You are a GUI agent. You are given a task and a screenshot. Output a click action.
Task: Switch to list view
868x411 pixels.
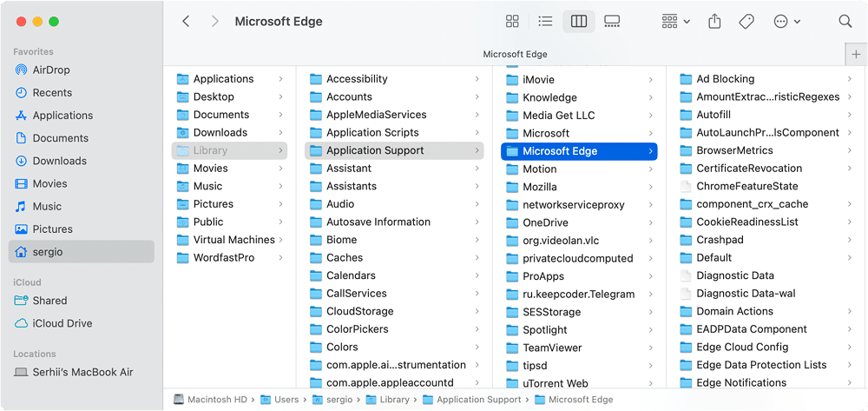[545, 22]
